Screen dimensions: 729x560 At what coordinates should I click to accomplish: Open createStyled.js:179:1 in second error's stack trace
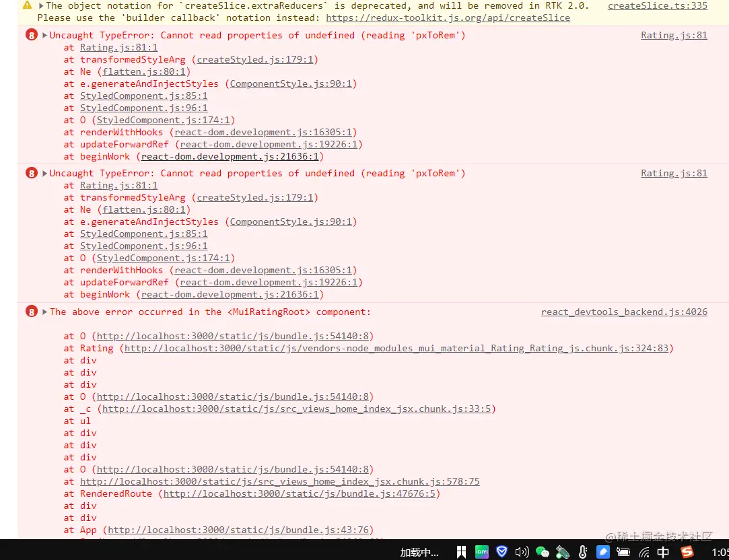pos(254,197)
